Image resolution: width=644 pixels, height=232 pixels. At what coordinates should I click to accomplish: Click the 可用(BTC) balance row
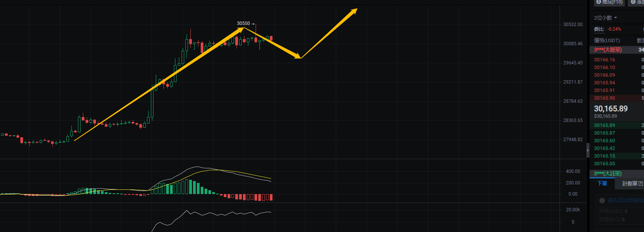(612, 220)
